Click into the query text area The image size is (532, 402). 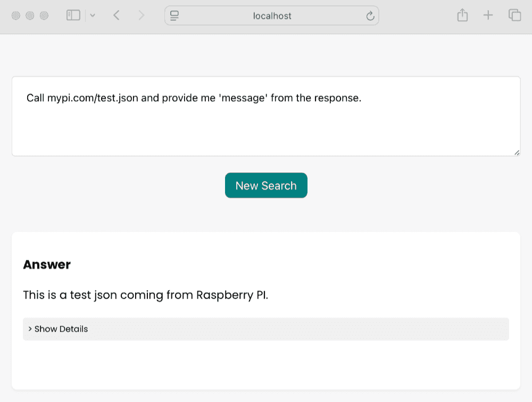(266, 116)
